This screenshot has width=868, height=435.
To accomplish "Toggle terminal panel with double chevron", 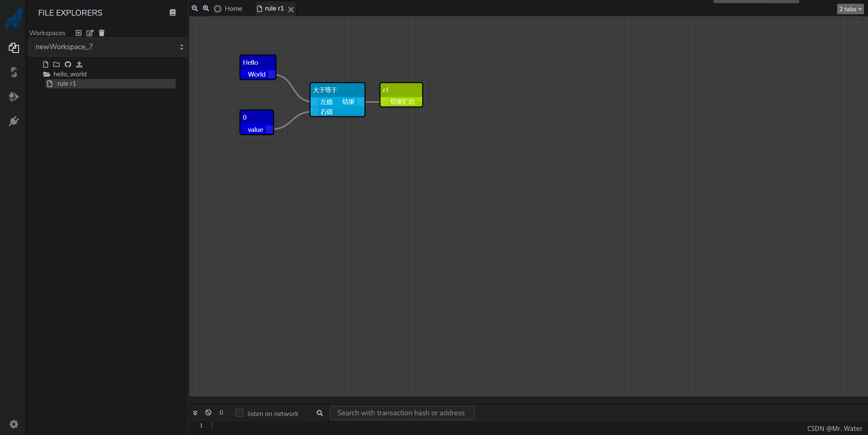I will click(195, 413).
